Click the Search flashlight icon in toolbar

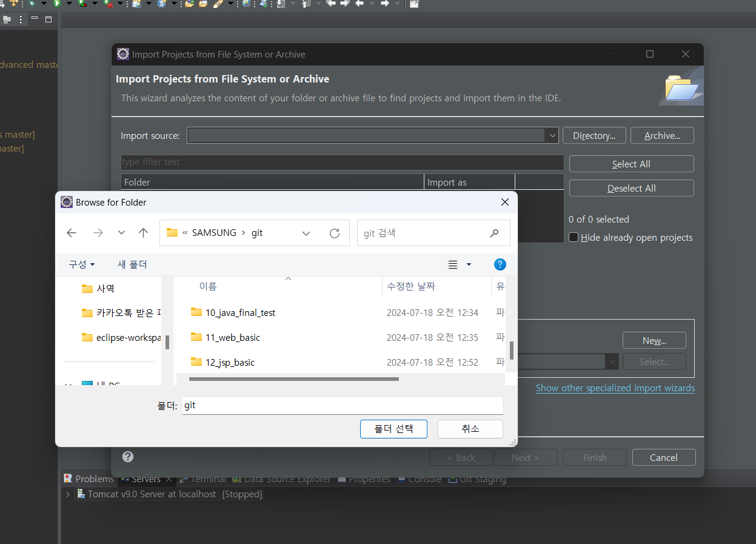point(218,4)
